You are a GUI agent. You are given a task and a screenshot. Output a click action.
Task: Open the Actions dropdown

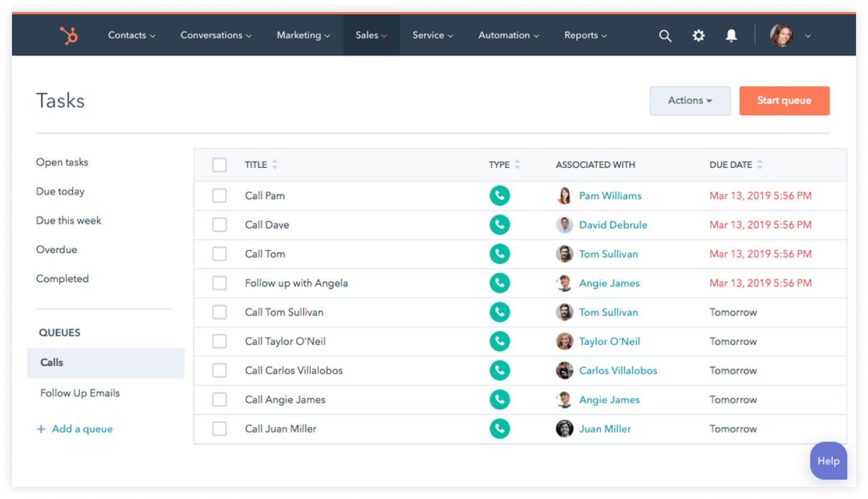pyautogui.click(x=690, y=100)
